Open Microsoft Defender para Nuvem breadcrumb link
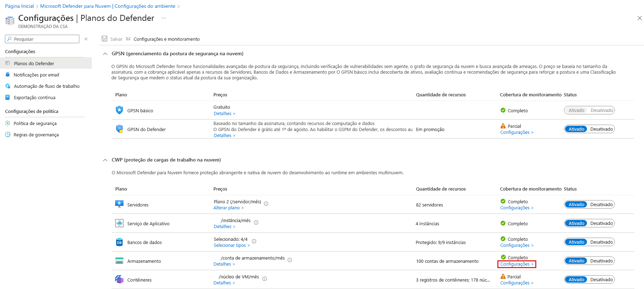This screenshot has width=644, height=289. coord(108,6)
